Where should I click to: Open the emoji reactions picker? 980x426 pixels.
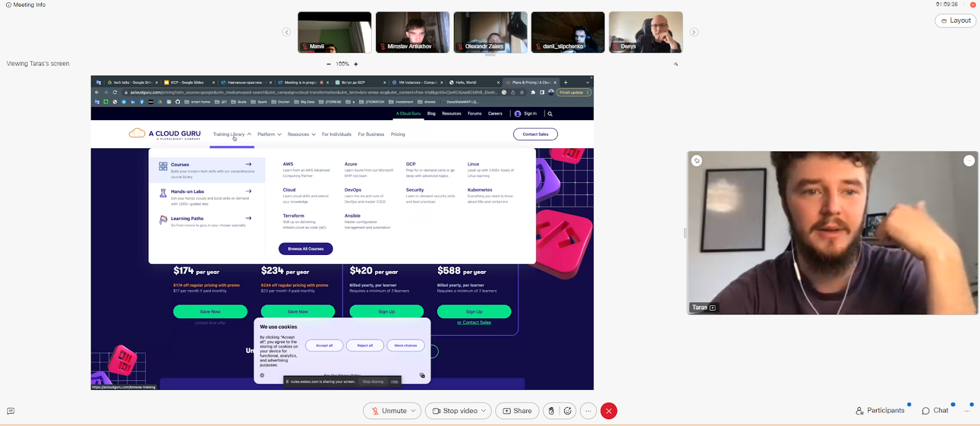point(568,411)
